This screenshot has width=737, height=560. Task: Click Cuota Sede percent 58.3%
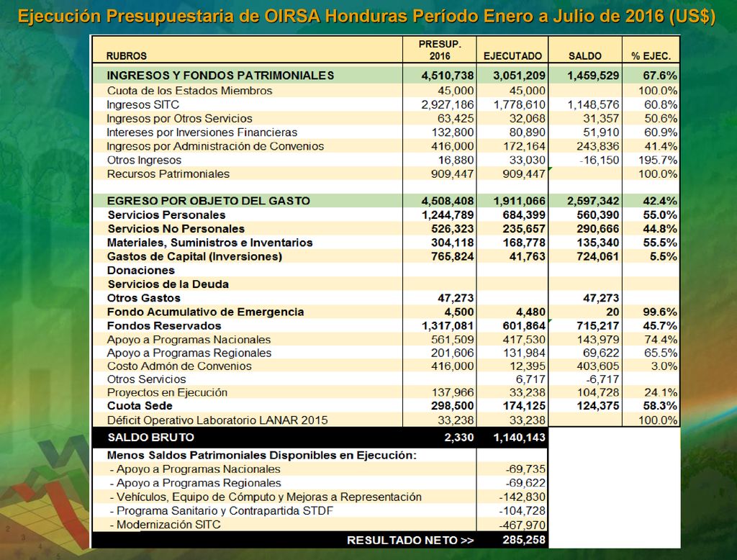(660, 406)
